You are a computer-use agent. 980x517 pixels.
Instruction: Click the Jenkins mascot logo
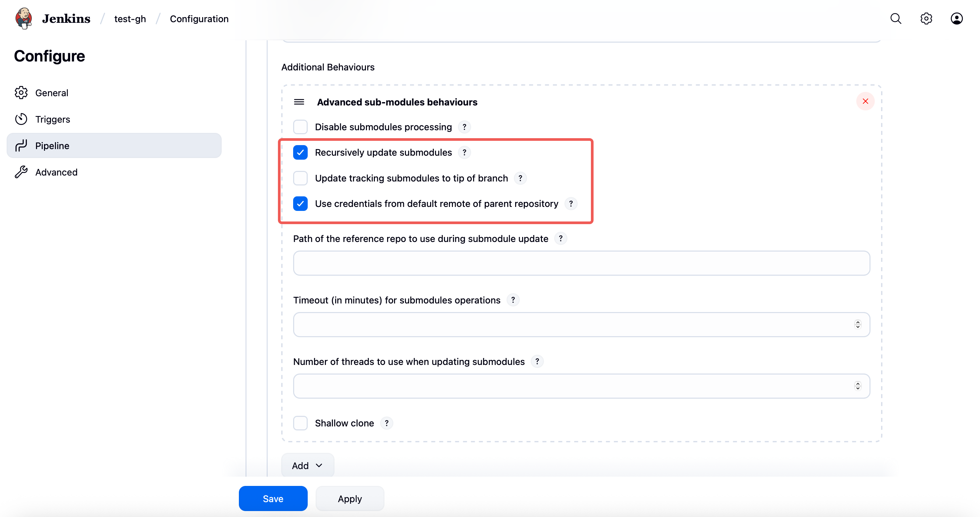(x=23, y=18)
